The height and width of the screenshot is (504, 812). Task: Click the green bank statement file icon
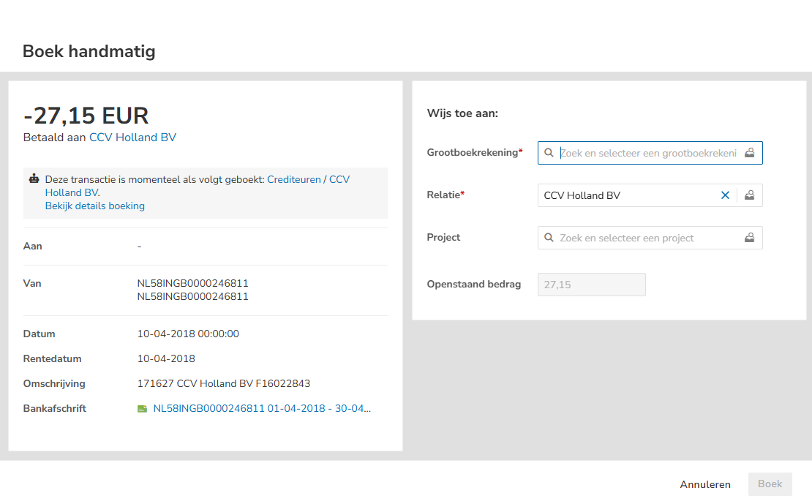(143, 409)
